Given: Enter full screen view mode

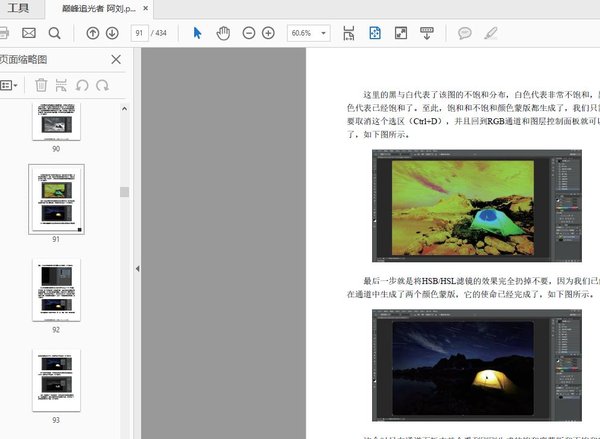Looking at the screenshot, I should coord(401,33).
